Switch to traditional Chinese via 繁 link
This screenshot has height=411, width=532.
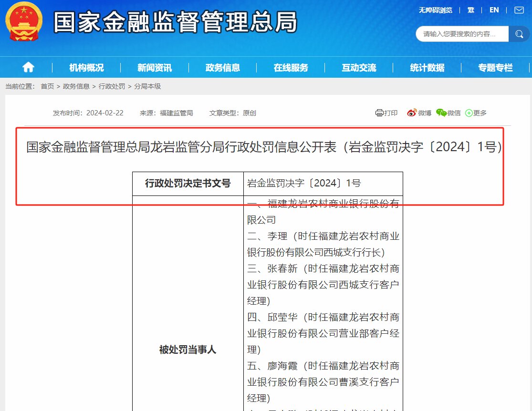471,10
